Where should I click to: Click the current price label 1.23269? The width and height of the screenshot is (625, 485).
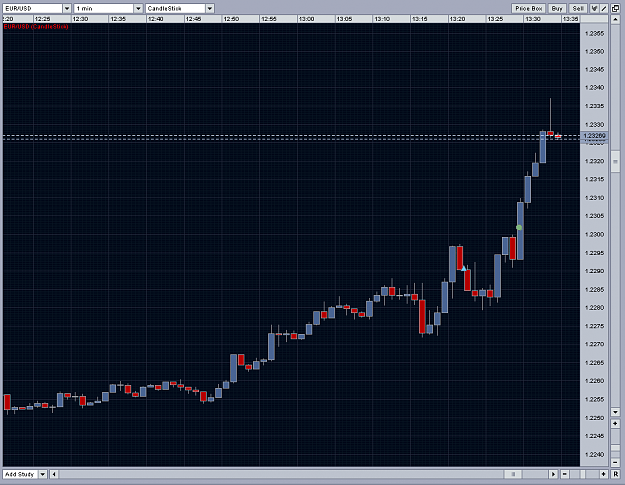coord(594,136)
